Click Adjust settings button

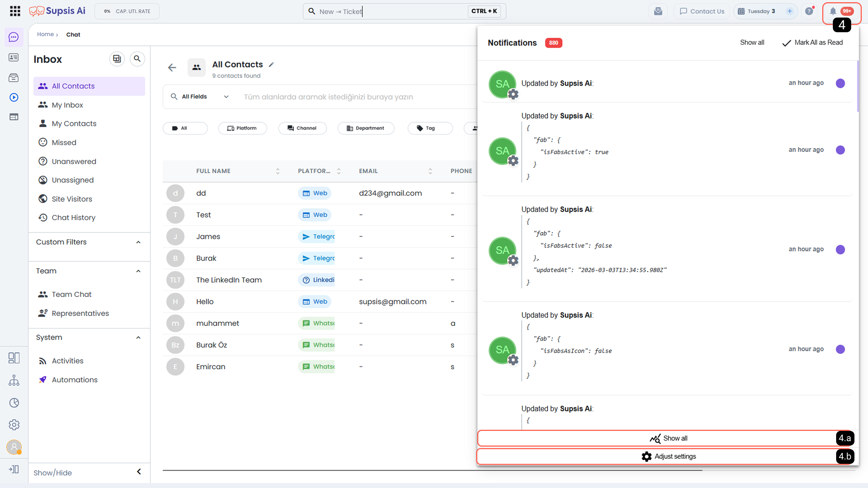tap(668, 457)
